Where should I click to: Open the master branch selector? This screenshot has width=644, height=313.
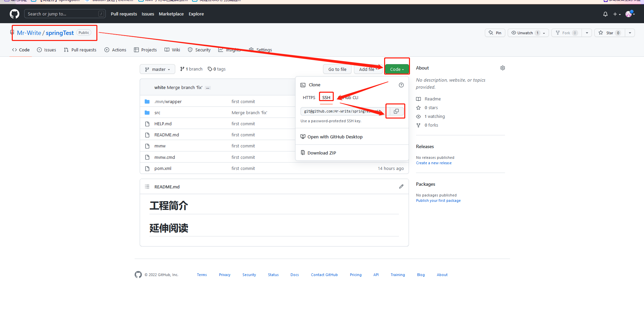(x=157, y=69)
